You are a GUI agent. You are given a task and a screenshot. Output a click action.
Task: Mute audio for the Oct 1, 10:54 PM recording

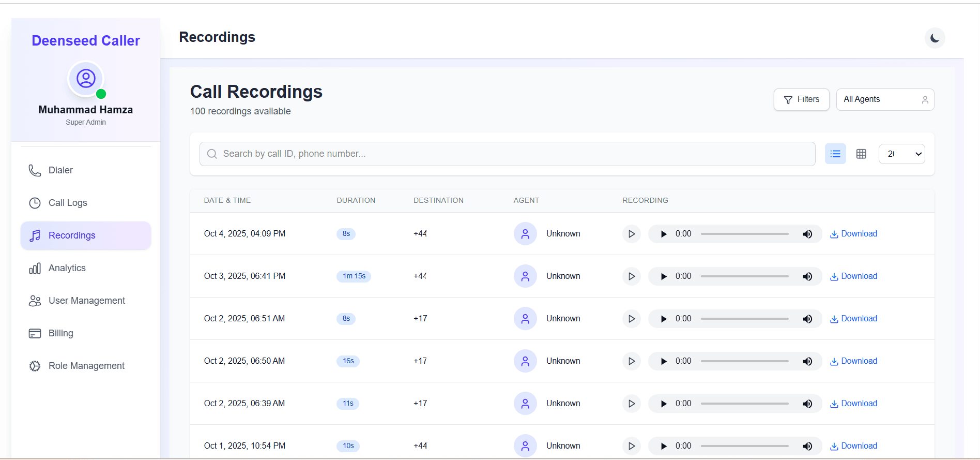807,446
